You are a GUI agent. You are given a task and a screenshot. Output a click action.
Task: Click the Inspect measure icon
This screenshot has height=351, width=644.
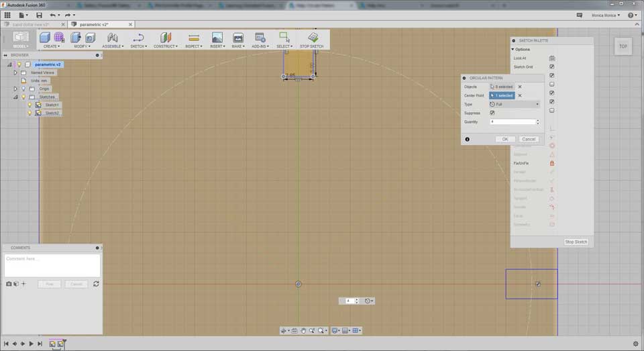coord(193,38)
